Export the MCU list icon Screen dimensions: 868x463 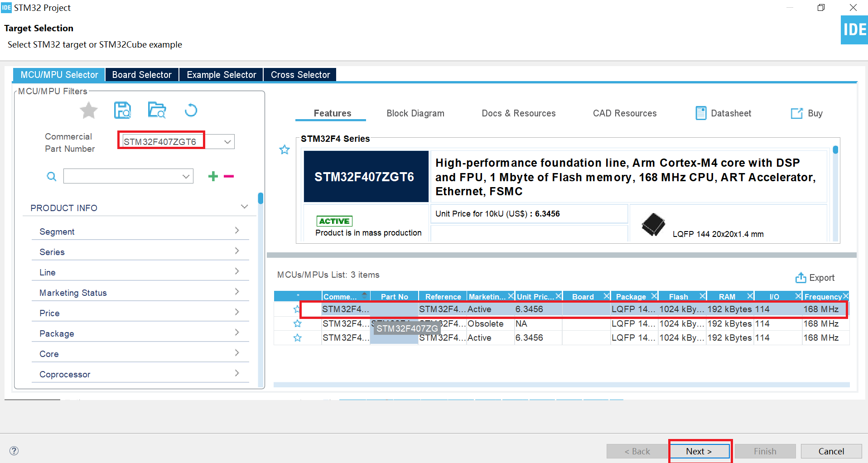click(x=801, y=278)
